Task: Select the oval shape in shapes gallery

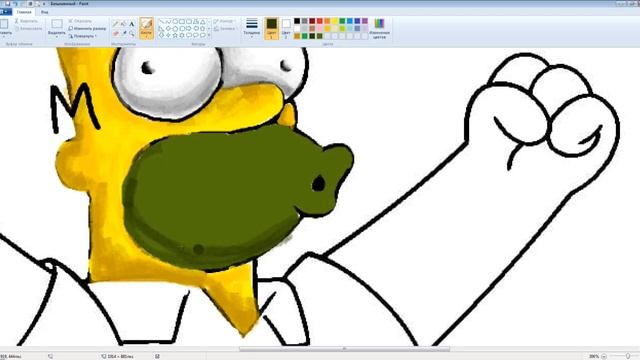Action: 175,21
